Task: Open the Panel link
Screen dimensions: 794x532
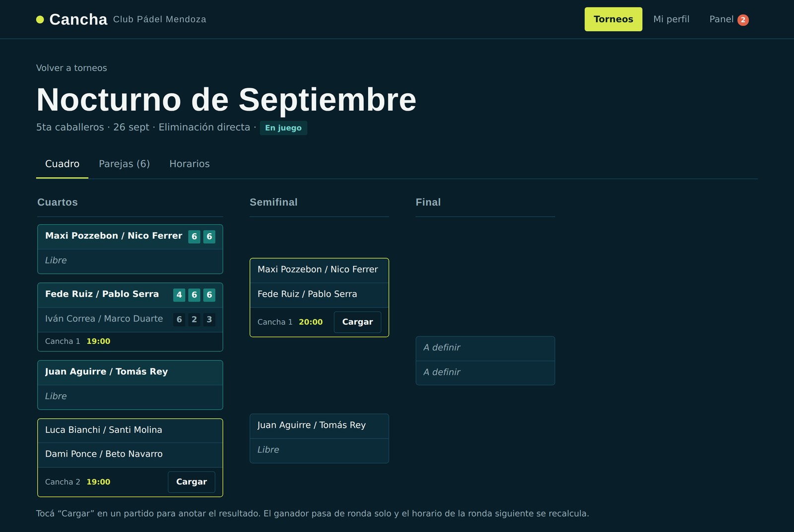Action: [729, 19]
